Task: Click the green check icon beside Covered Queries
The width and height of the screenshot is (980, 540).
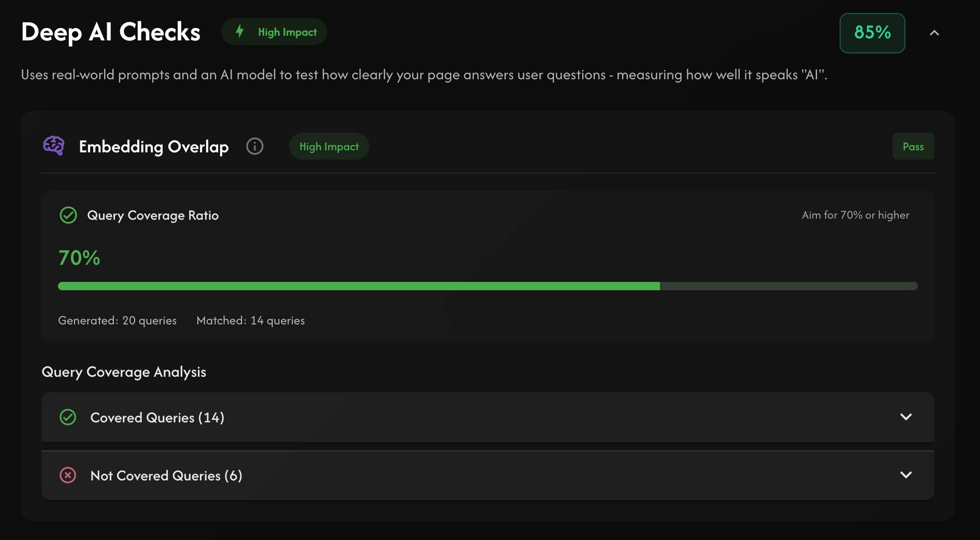Action: [68, 417]
